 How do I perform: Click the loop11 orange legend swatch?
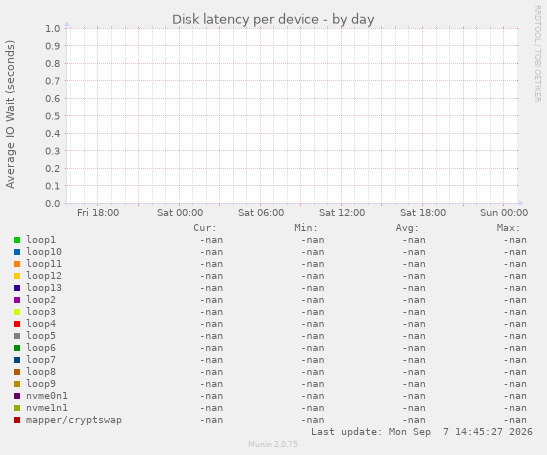point(17,264)
